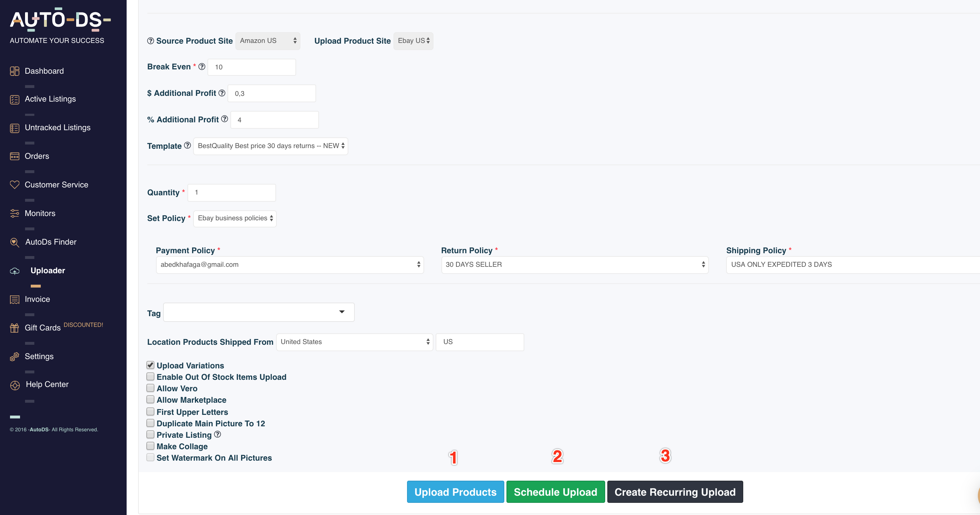Screen dimensions: 980x515
Task: Open Gift Cards discounted link
Action: click(64, 327)
